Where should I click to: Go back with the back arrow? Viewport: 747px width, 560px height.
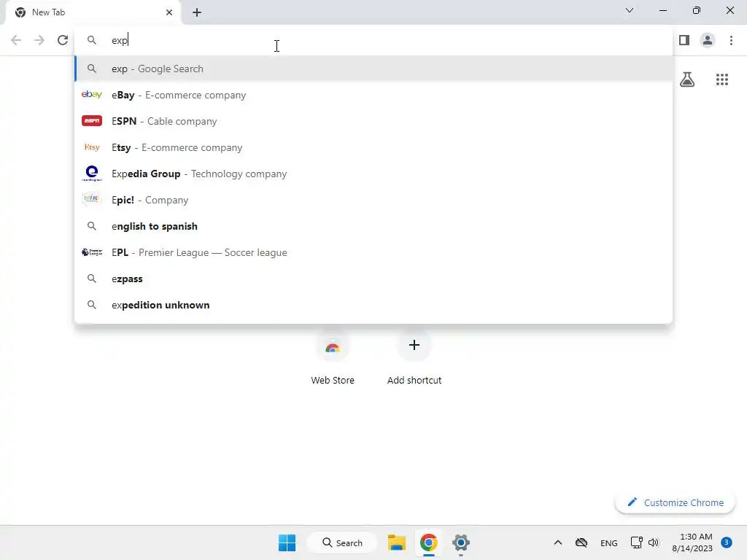pos(16,40)
